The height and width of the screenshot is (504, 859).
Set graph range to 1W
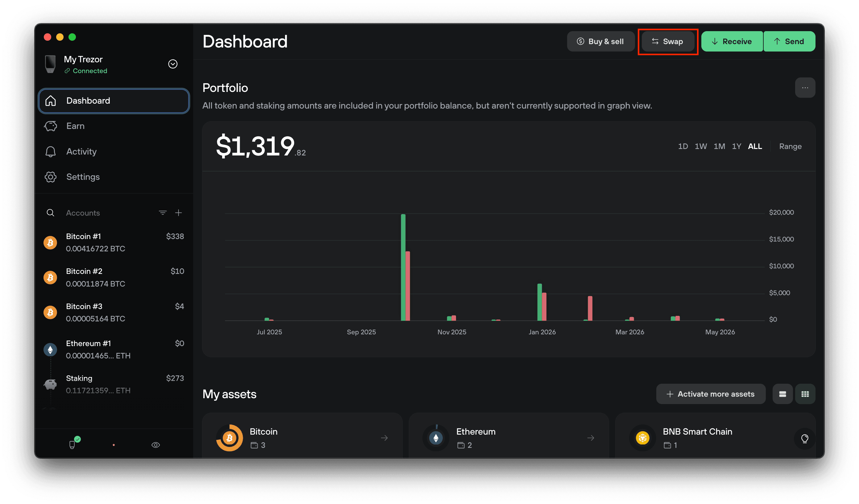click(701, 147)
